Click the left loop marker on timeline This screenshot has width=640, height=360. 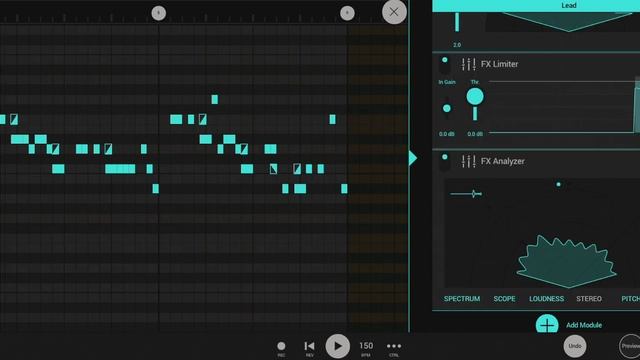tap(159, 13)
